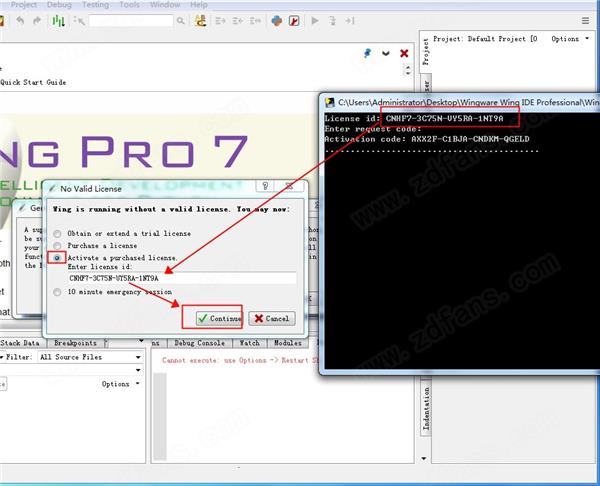
Task: Open Options dropdown in bottom-left panel
Action: pos(119,384)
